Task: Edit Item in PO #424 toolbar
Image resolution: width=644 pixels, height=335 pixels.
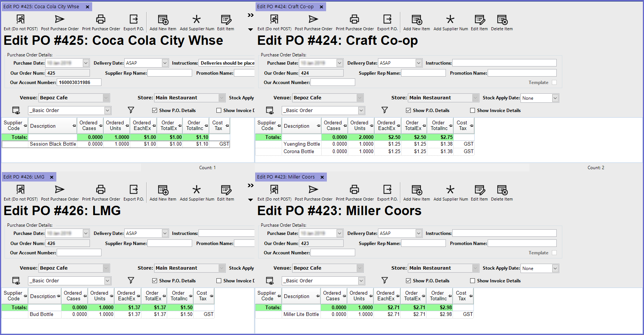Action: (x=479, y=23)
